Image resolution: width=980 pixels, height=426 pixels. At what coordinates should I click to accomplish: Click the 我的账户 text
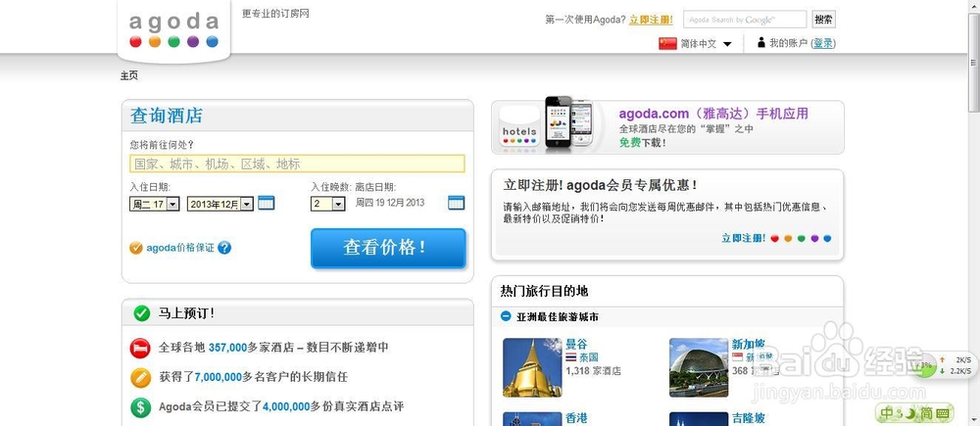[788, 43]
